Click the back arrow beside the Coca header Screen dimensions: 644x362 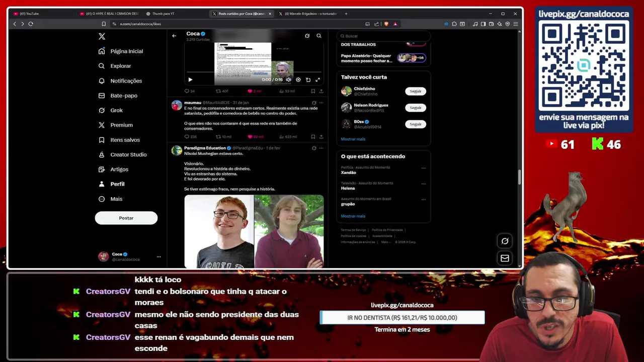point(174,36)
